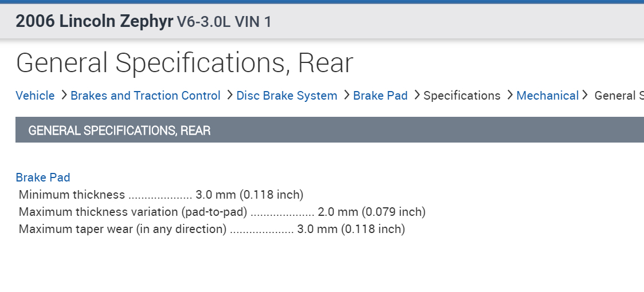This screenshot has width=644, height=292.
Task: Click the chevron after Brakes and Traction Control
Action: [x=229, y=95]
